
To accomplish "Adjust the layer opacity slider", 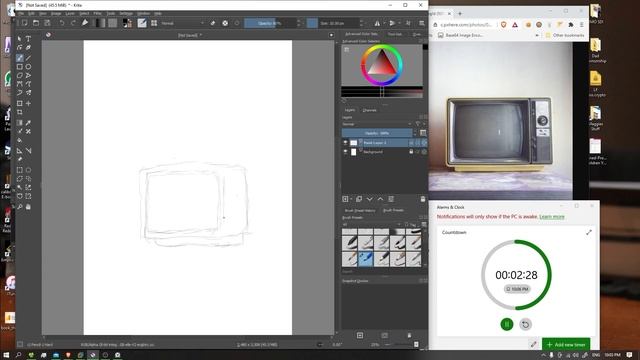I will point(377,133).
